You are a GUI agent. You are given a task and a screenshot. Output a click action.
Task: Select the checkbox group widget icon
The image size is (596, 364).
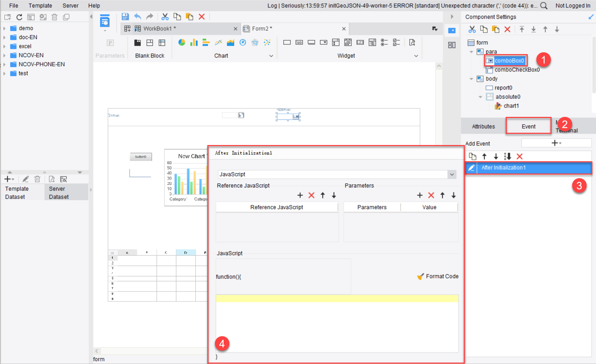pyautogui.click(x=397, y=43)
